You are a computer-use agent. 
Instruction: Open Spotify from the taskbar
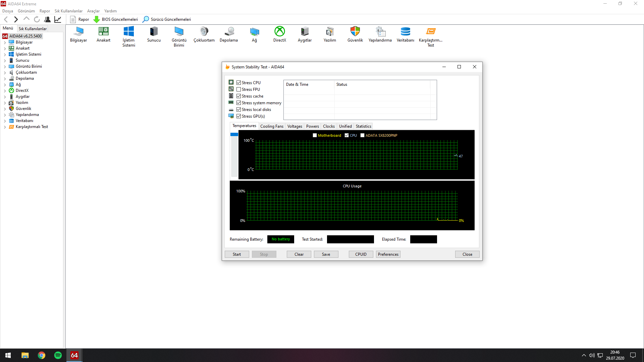(58, 355)
